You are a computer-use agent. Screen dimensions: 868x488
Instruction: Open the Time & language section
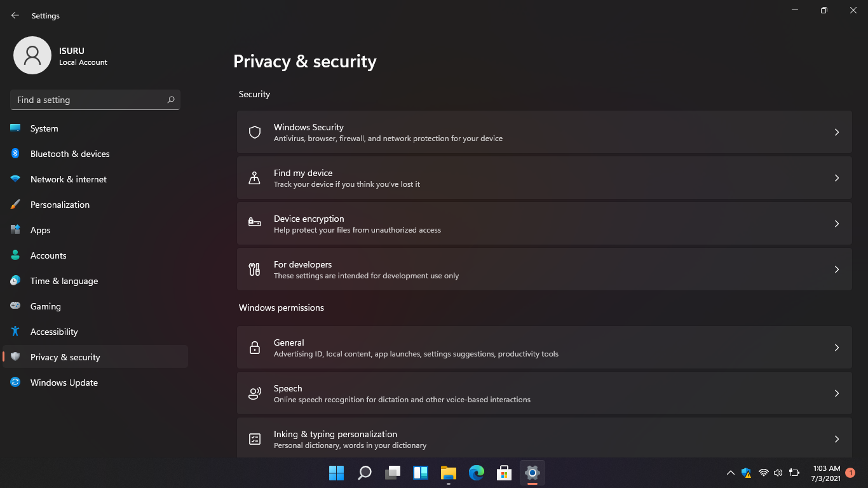95,281
